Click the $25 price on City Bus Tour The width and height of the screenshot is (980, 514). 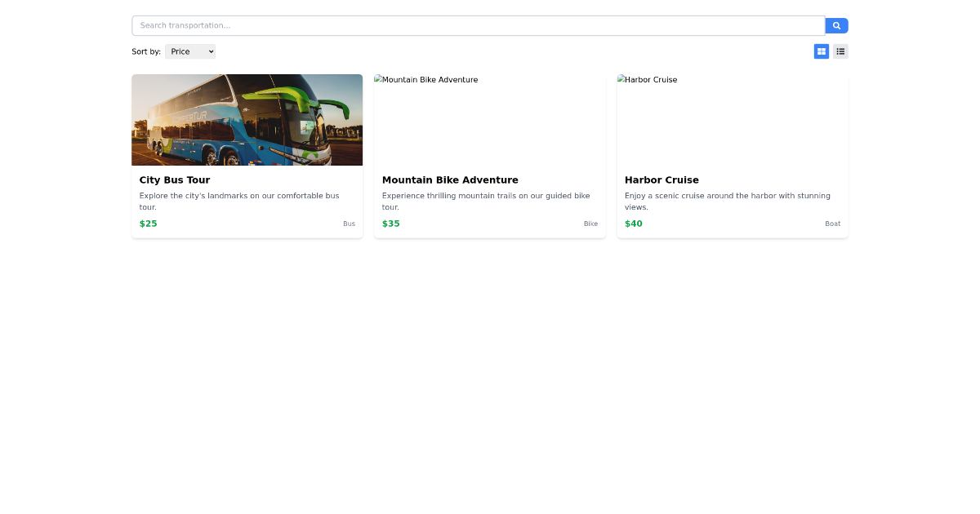pos(148,224)
